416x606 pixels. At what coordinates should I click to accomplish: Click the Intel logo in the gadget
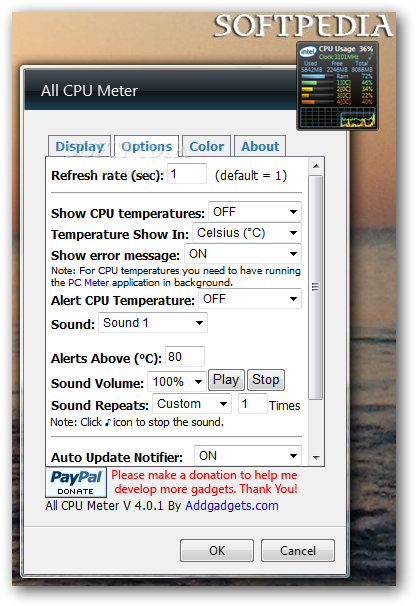point(308,51)
